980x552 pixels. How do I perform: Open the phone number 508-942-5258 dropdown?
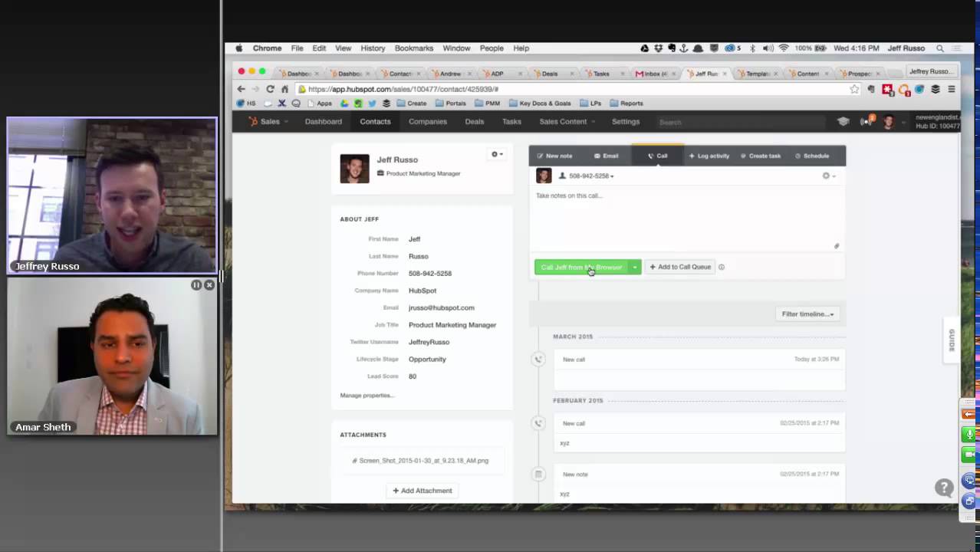[x=587, y=176]
